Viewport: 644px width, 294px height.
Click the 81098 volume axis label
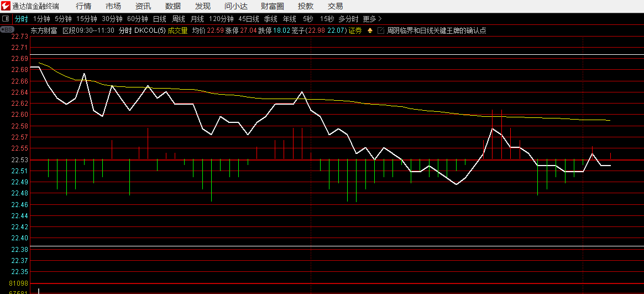[x=18, y=283]
